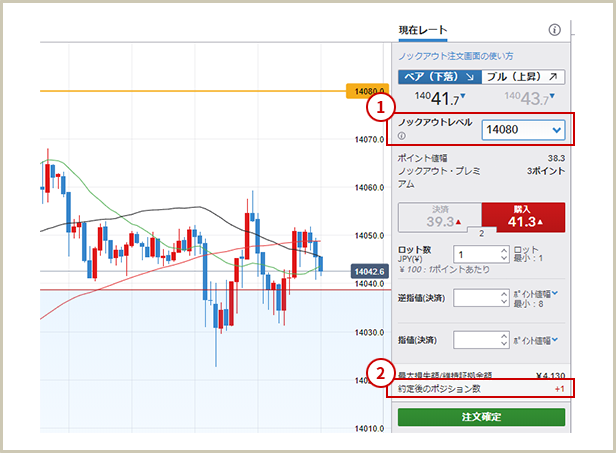Select the ブル（上昇）direction toggle
Image resolution: width=616 pixels, height=453 pixels.
(x=523, y=77)
